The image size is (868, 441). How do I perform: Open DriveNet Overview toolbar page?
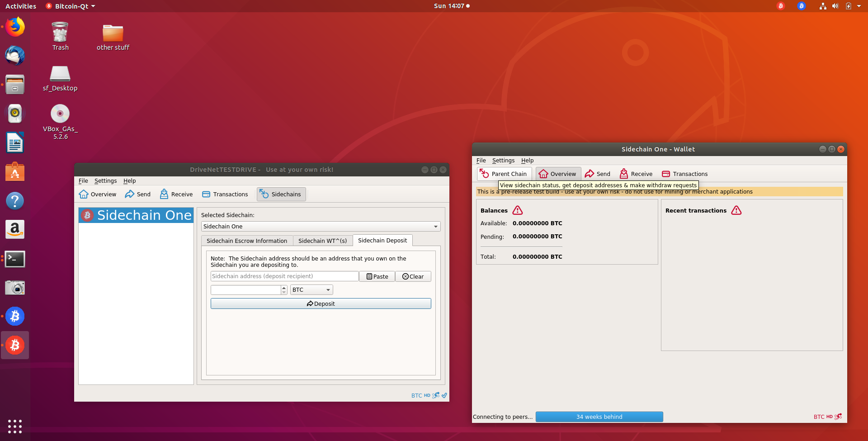tap(98, 194)
